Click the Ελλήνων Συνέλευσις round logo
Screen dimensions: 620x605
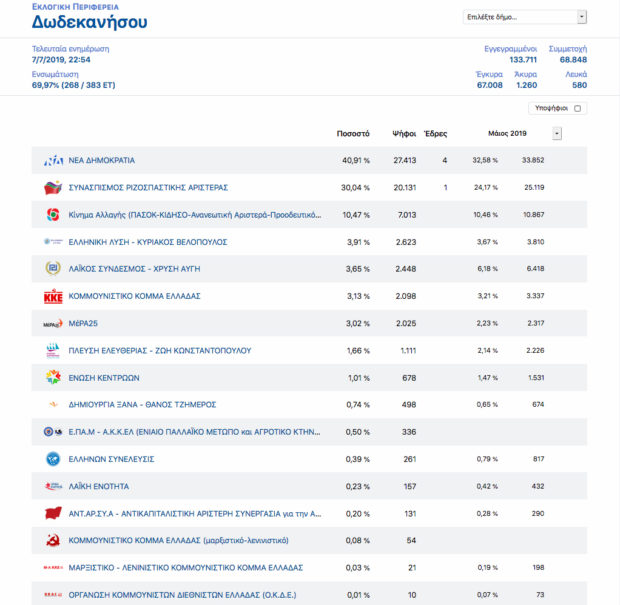(x=53, y=459)
